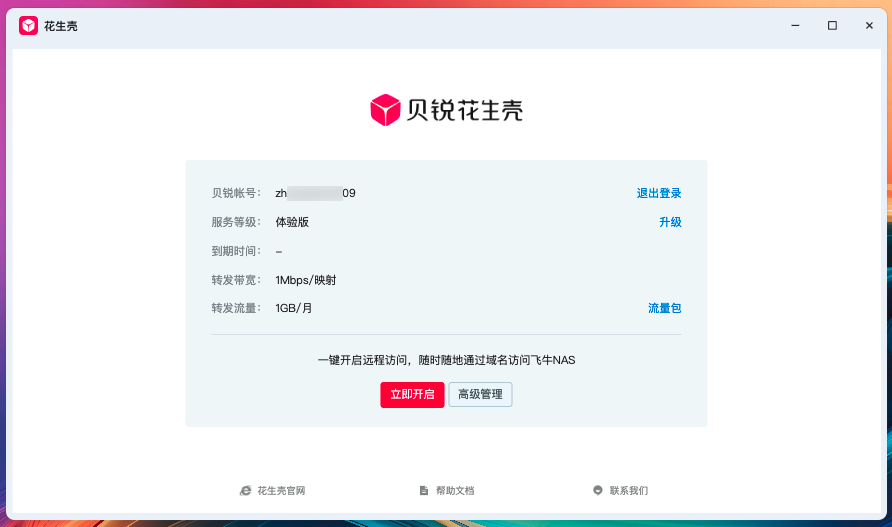Click the 转发带宽 label

[x=236, y=280]
